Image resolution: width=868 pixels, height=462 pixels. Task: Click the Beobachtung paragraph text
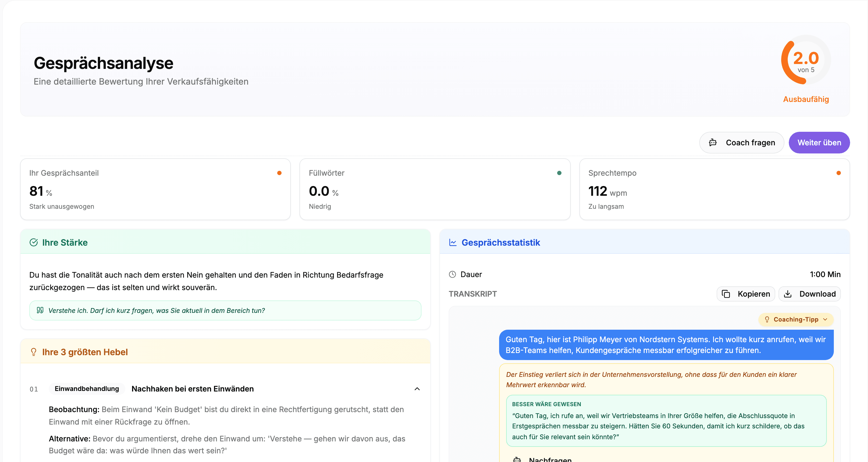coord(226,416)
